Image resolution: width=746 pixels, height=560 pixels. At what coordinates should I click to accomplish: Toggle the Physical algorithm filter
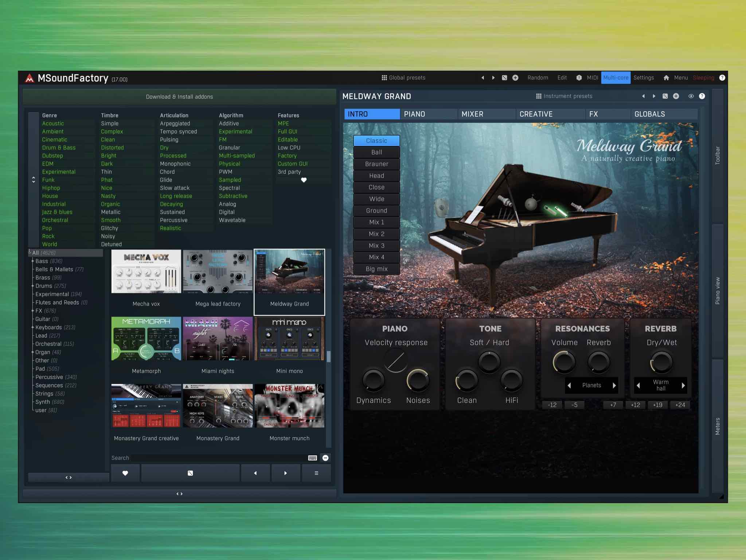[229, 164]
